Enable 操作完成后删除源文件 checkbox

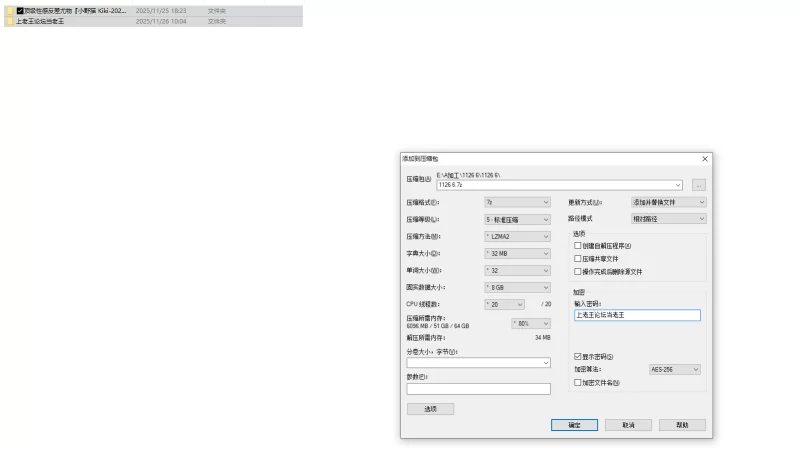(578, 272)
